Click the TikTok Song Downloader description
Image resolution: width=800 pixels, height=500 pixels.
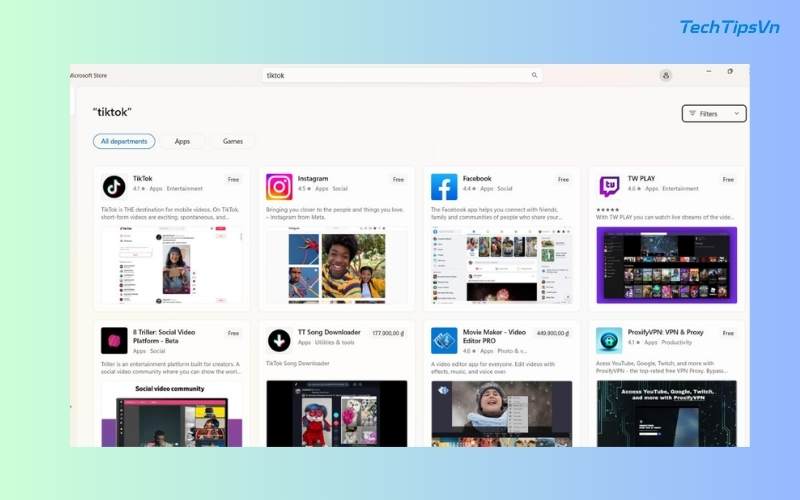297,363
